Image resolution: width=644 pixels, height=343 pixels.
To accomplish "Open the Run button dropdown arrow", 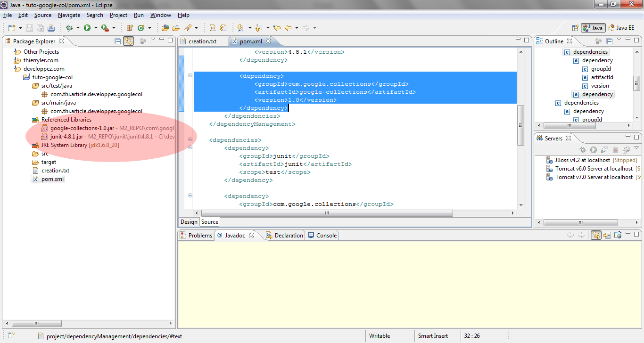I will tap(95, 28).
